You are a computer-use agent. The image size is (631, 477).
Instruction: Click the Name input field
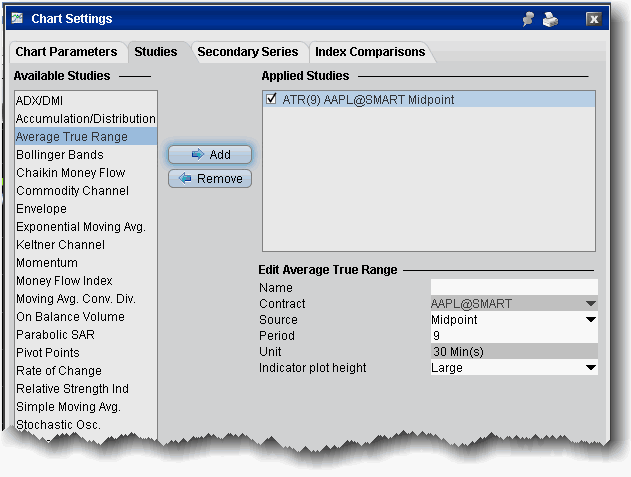pyautogui.click(x=512, y=287)
